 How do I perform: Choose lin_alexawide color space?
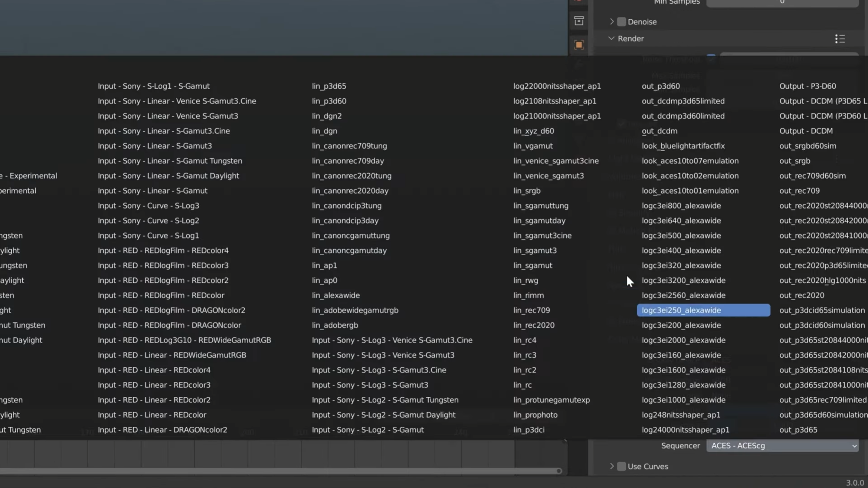[335, 295]
